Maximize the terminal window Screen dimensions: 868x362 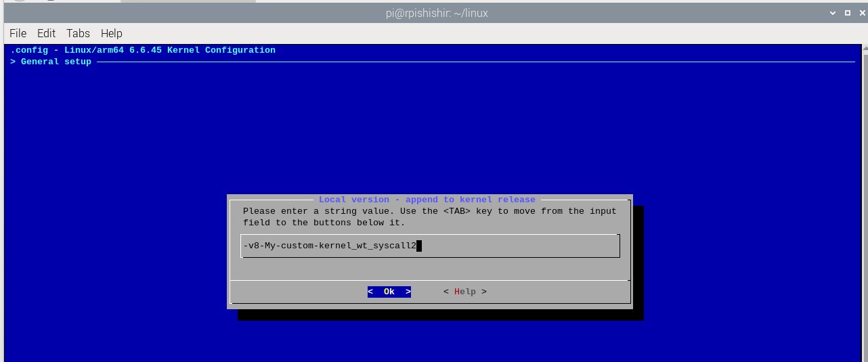[846, 13]
